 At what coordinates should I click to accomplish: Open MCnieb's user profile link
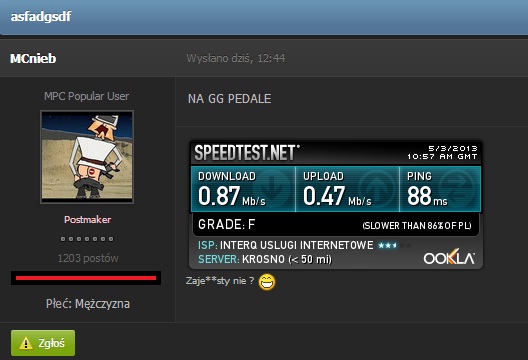tap(33, 58)
